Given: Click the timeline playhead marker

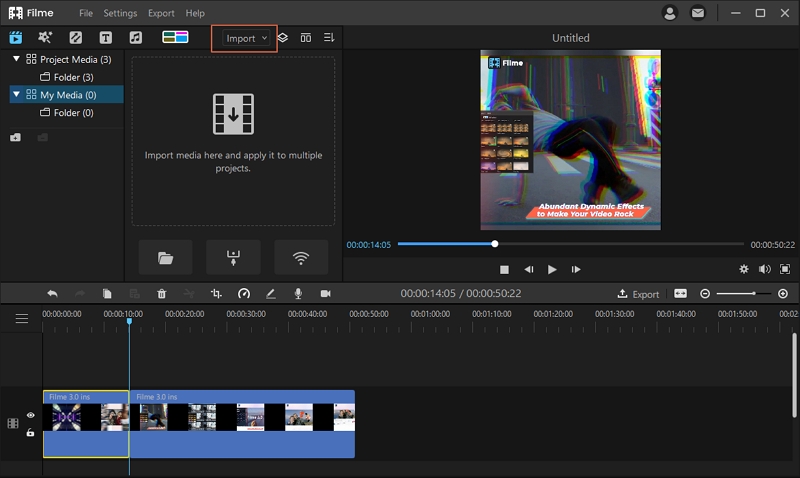Looking at the screenshot, I should [130, 321].
